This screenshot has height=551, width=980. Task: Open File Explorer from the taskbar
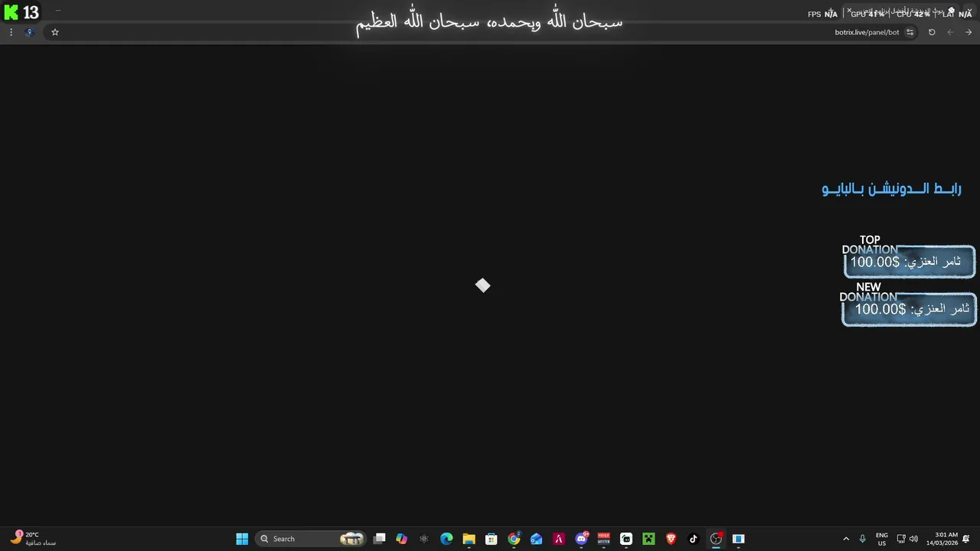pyautogui.click(x=469, y=539)
